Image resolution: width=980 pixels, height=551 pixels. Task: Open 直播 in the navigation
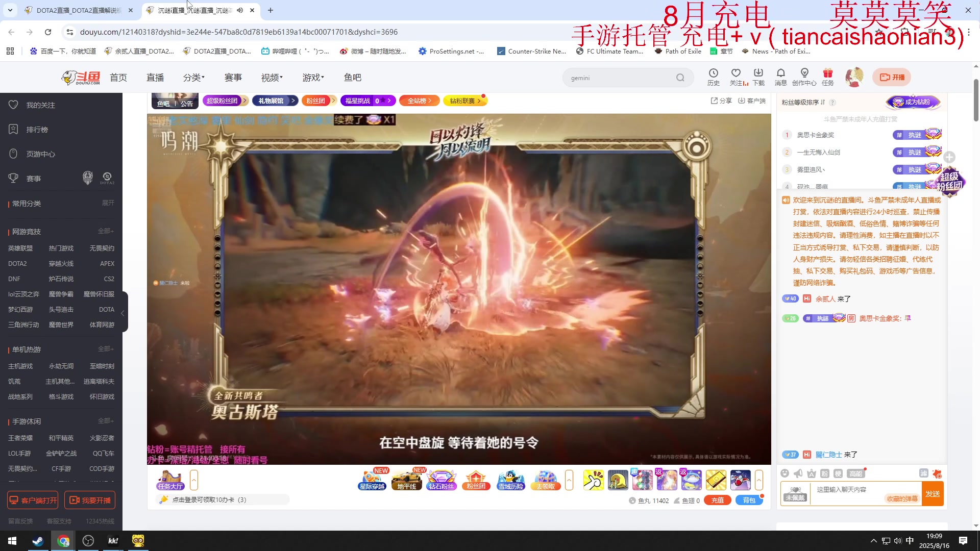coord(155,78)
